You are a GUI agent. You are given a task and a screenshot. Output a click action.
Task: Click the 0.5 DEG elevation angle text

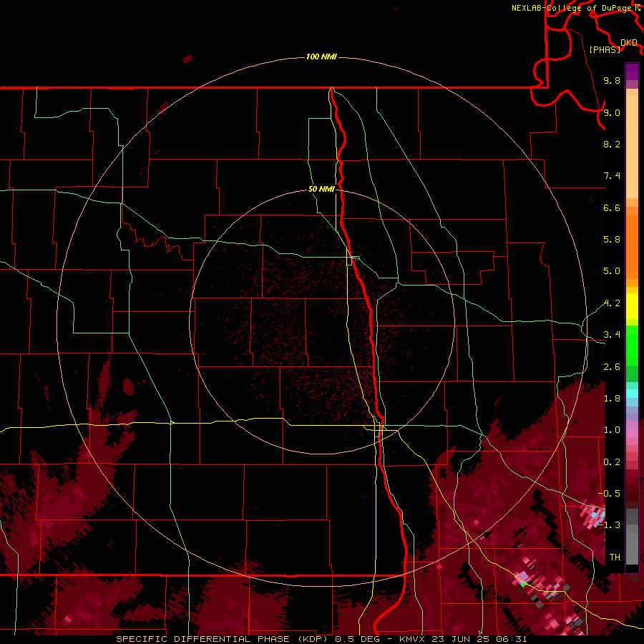click(358, 639)
